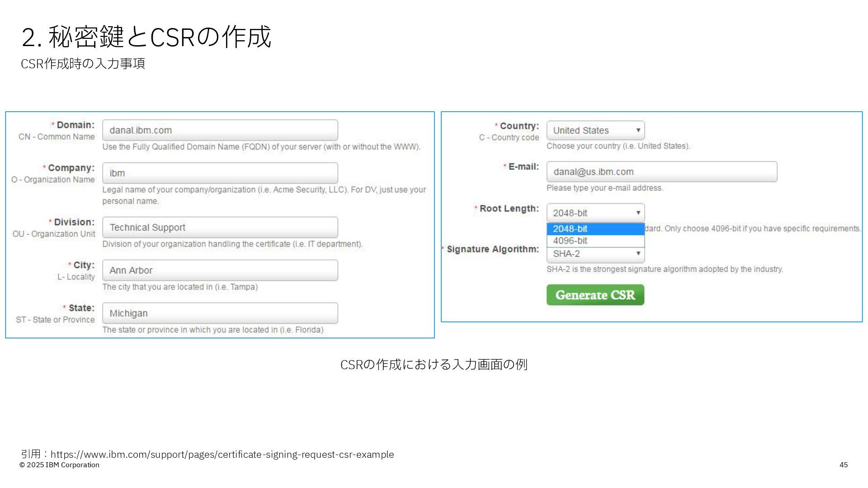Click the City field containing Ann Arbor
Screen dimensions: 868x488
click(220, 270)
